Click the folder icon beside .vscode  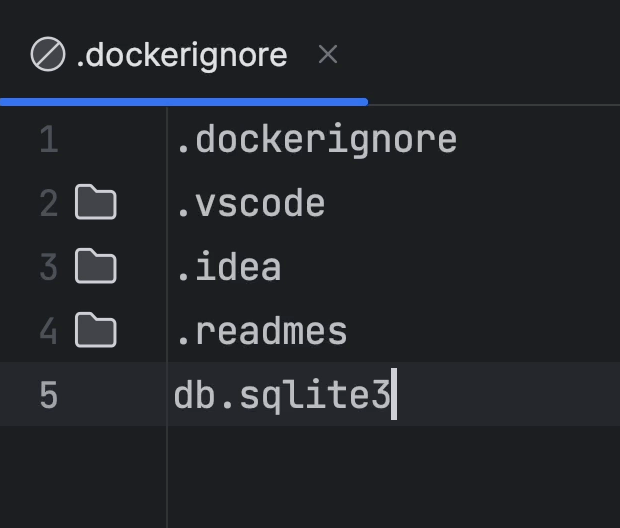[x=96, y=203]
